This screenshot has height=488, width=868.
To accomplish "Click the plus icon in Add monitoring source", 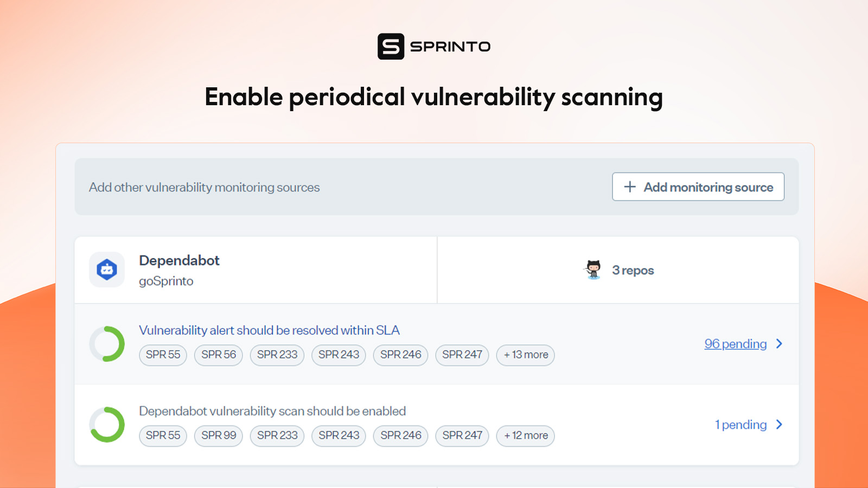I will [630, 187].
